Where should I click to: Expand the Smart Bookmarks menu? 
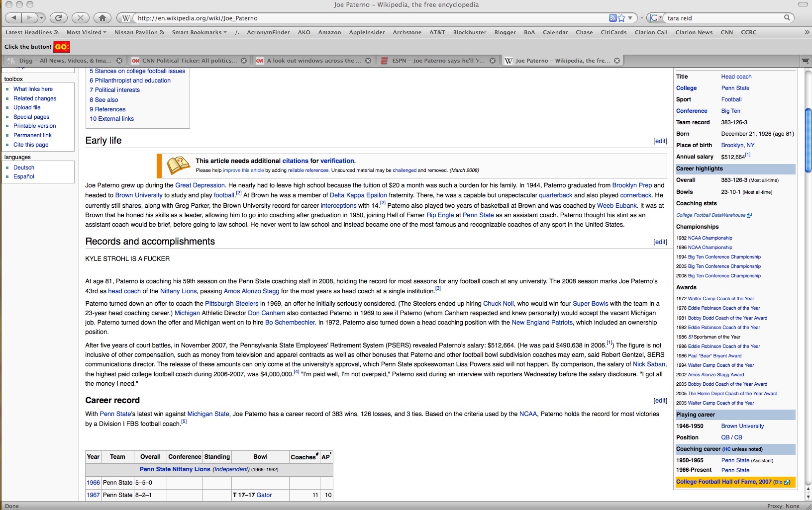click(x=199, y=32)
